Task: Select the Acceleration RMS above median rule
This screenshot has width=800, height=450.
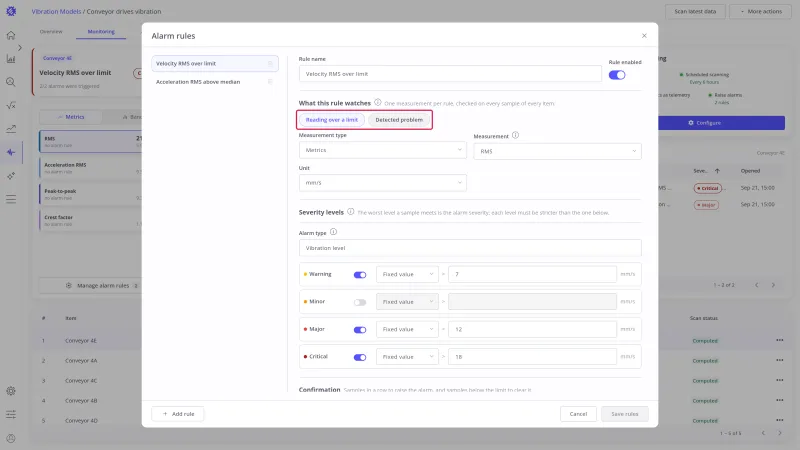Action: click(x=215, y=82)
